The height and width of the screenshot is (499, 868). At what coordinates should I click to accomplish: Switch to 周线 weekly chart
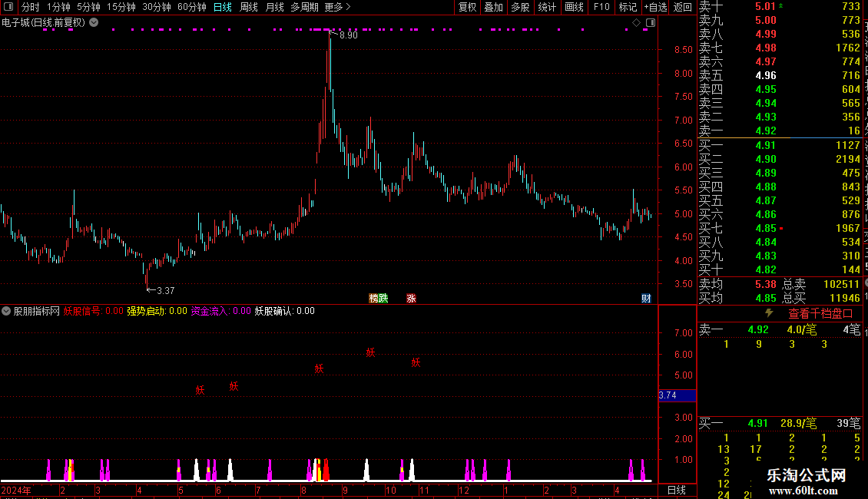click(x=249, y=7)
